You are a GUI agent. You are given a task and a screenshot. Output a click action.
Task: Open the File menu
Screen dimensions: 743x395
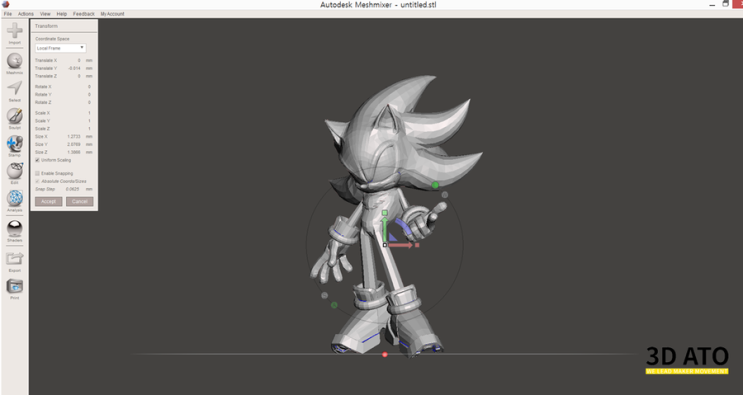click(8, 14)
